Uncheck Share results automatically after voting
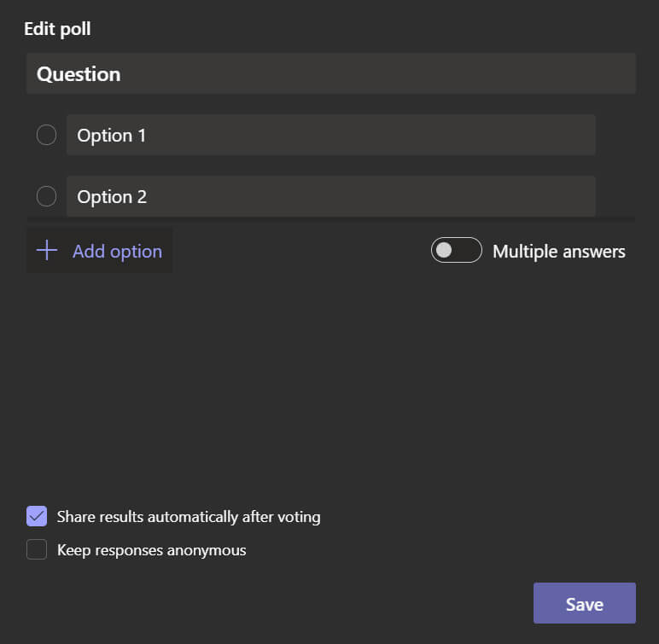 click(37, 516)
